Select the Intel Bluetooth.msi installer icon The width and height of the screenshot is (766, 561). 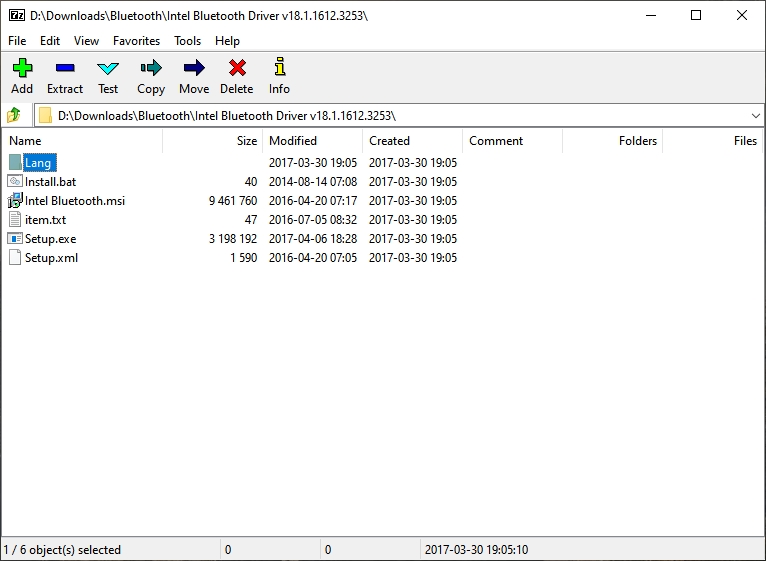(x=15, y=200)
